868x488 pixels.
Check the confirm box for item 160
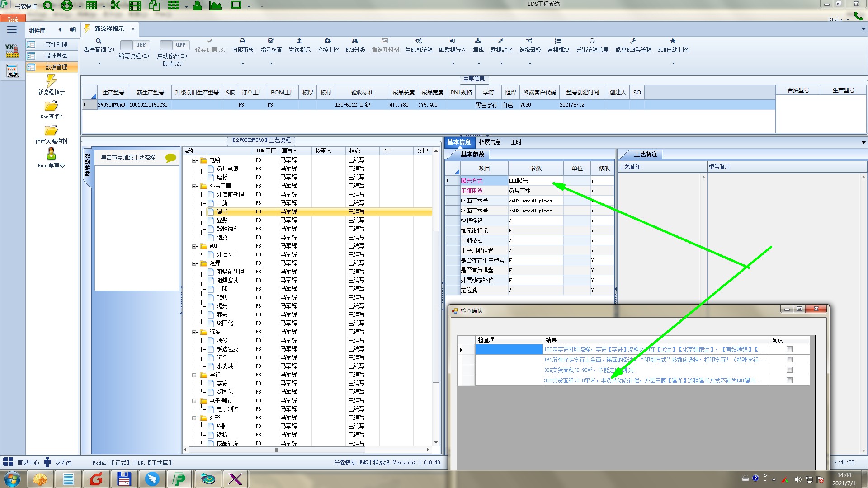[x=789, y=349]
